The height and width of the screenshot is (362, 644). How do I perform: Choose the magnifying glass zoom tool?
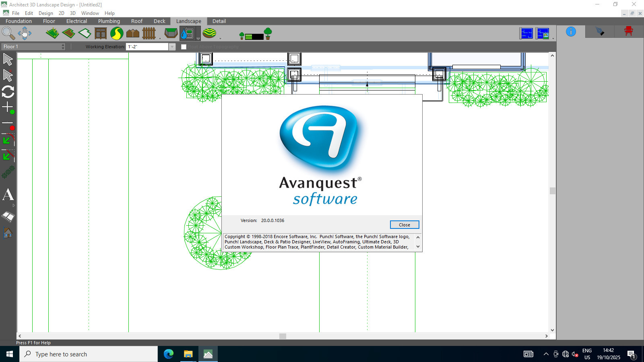tap(8, 33)
